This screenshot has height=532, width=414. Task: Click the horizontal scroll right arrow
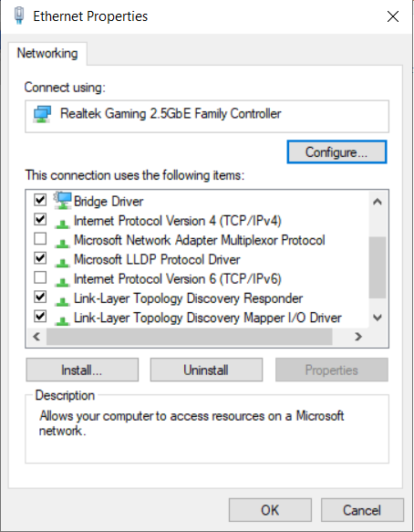[358, 337]
